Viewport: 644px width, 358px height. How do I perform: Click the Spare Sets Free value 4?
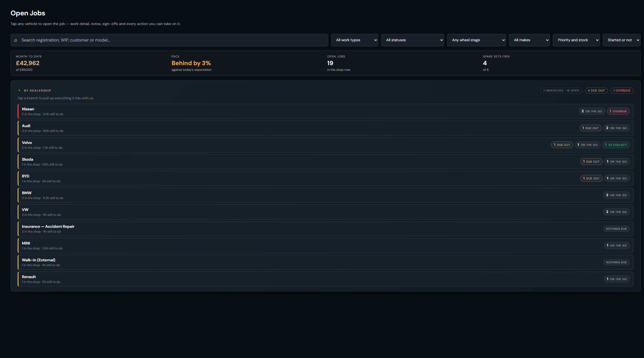(485, 63)
